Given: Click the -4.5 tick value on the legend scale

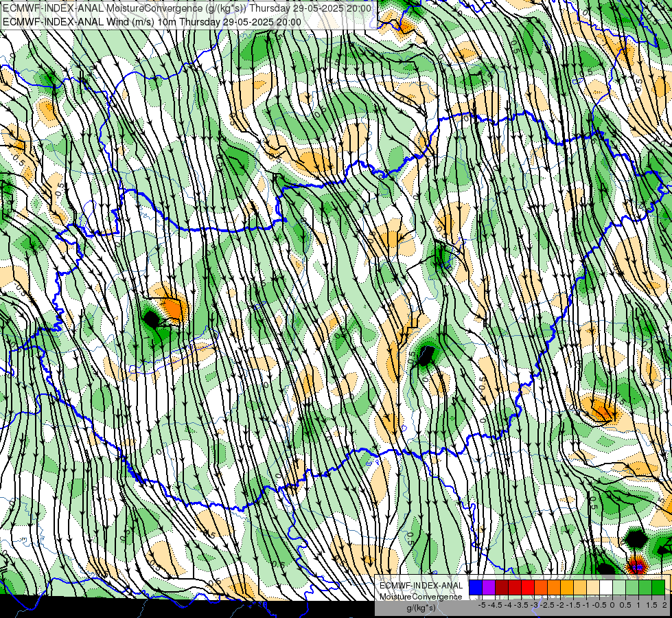Looking at the screenshot, I should click(495, 605).
